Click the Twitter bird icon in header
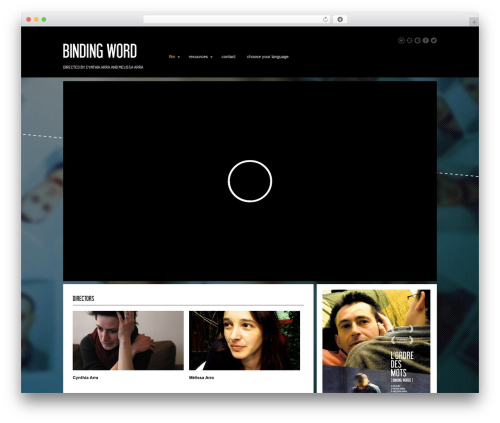 433,40
